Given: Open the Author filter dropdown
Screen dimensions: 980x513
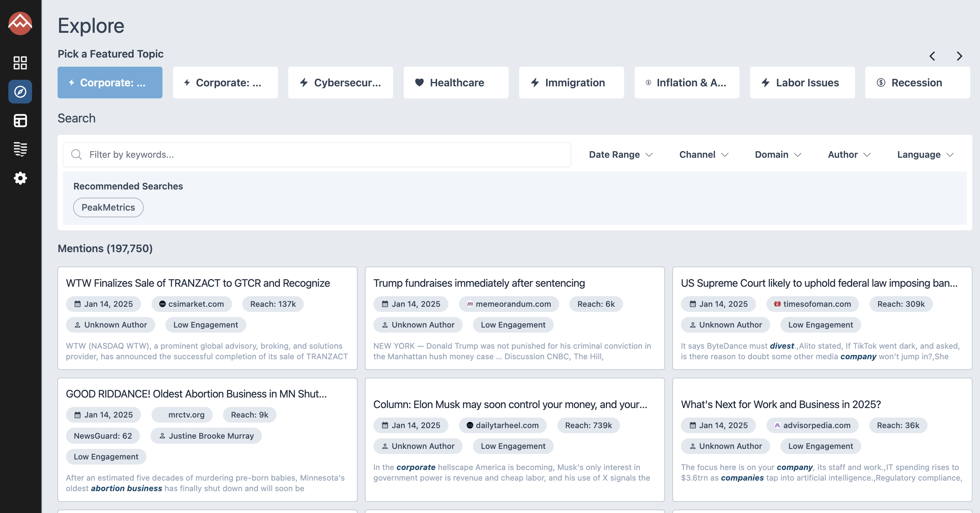Looking at the screenshot, I should 849,154.
